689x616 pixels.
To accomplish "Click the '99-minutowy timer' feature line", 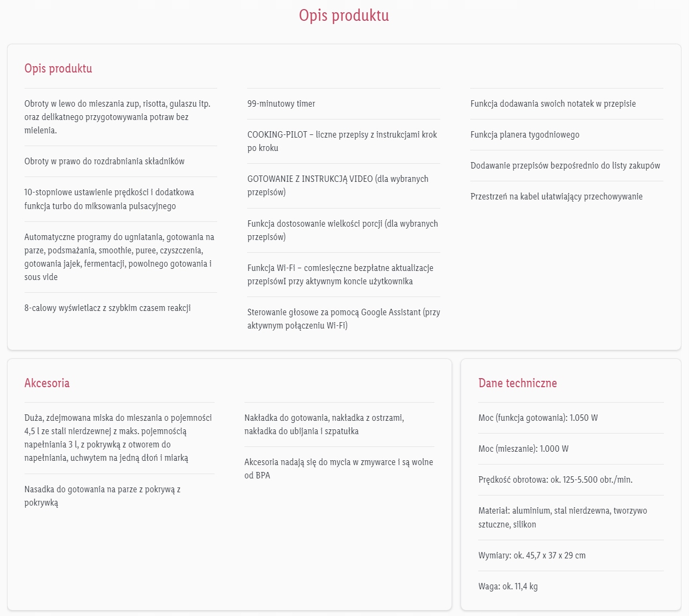I will 281,103.
